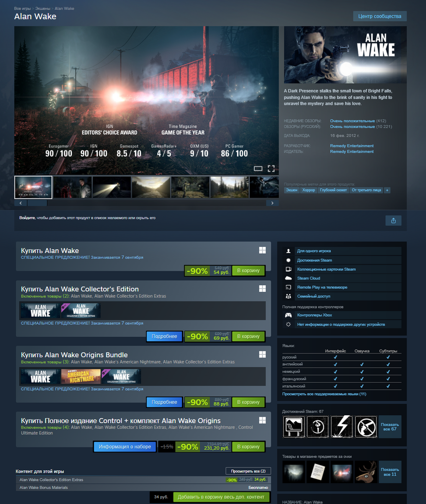Click Добавить в корзину весь доп. контент
This screenshot has height=504, width=426.
221,497
